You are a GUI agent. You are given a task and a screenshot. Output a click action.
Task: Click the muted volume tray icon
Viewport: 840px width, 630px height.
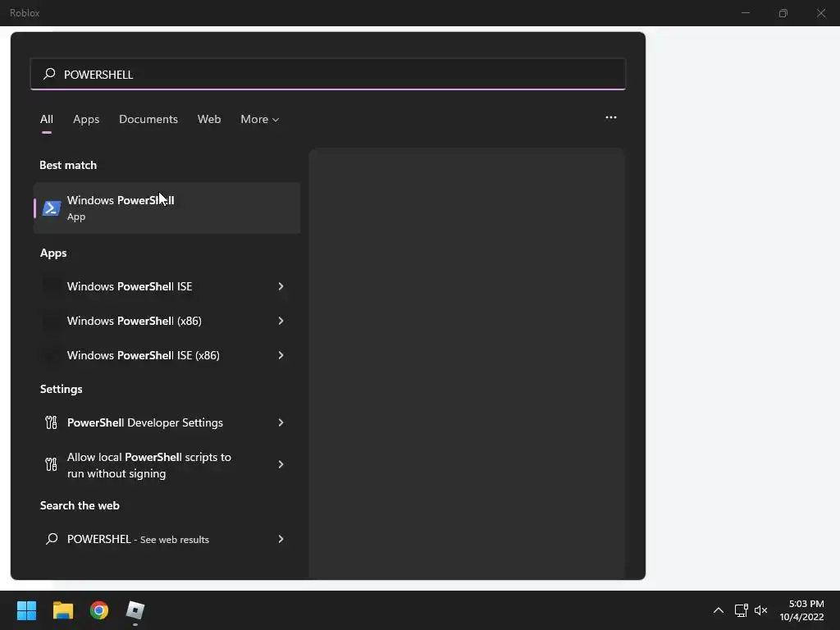point(760,610)
